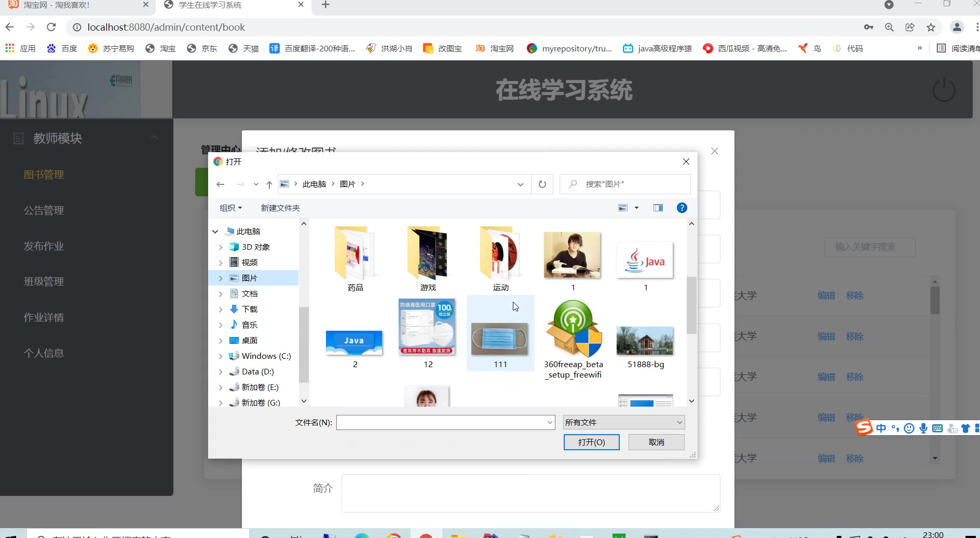Viewport: 980px width, 538px height.
Task: Click the 简介 text area
Action: pyautogui.click(x=530, y=493)
